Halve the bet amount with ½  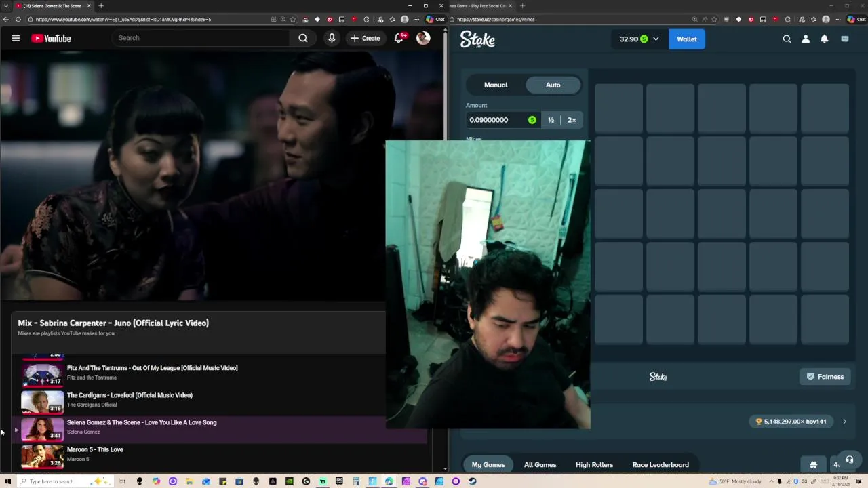[551, 120]
